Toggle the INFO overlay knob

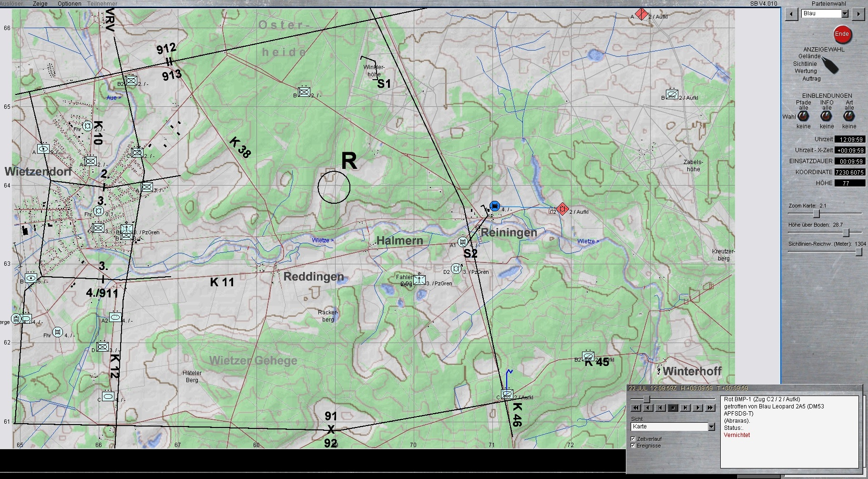point(826,116)
